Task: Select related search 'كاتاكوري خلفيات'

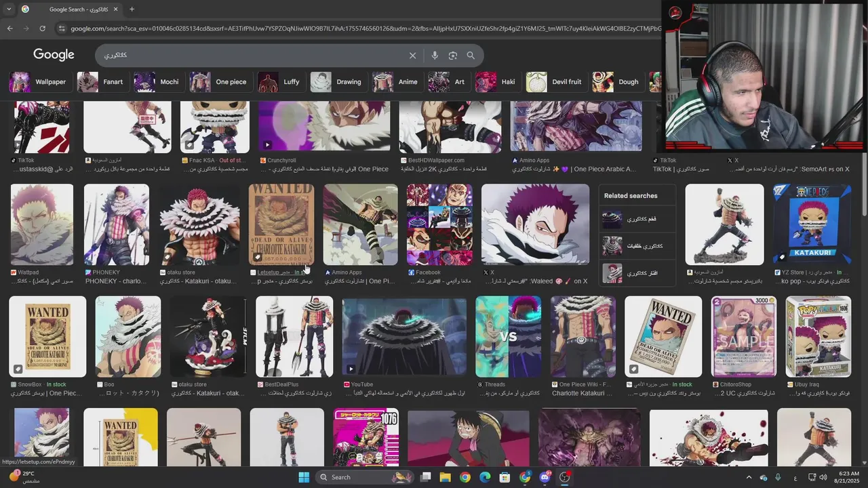Action: (x=637, y=246)
